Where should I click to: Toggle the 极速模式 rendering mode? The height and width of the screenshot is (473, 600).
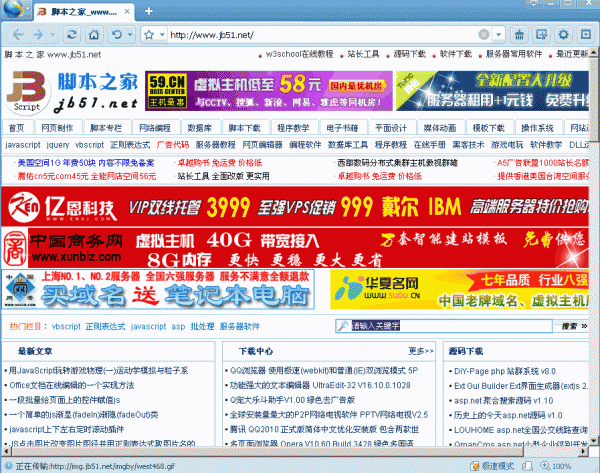tap(494, 466)
